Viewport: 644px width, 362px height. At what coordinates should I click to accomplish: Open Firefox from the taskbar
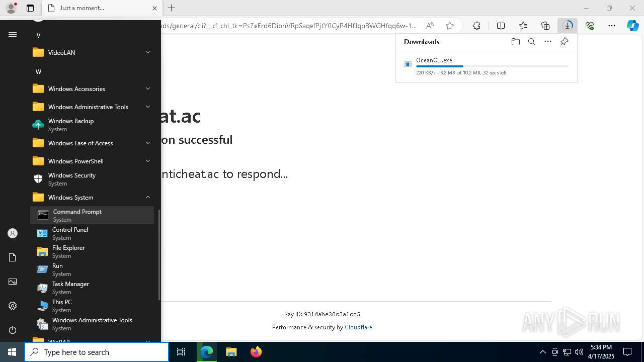pos(256,352)
